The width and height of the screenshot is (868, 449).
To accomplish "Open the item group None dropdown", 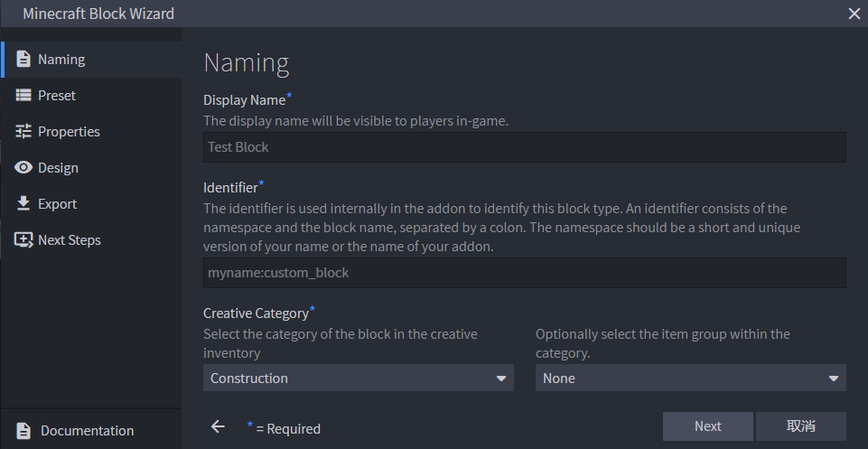I will click(x=690, y=378).
